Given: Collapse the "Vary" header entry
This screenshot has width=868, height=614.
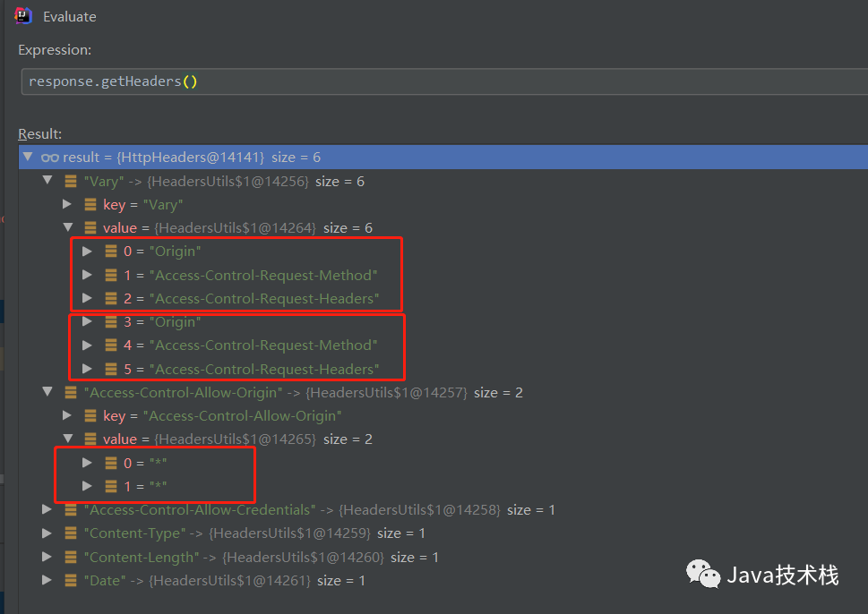Looking at the screenshot, I should coord(47,182).
